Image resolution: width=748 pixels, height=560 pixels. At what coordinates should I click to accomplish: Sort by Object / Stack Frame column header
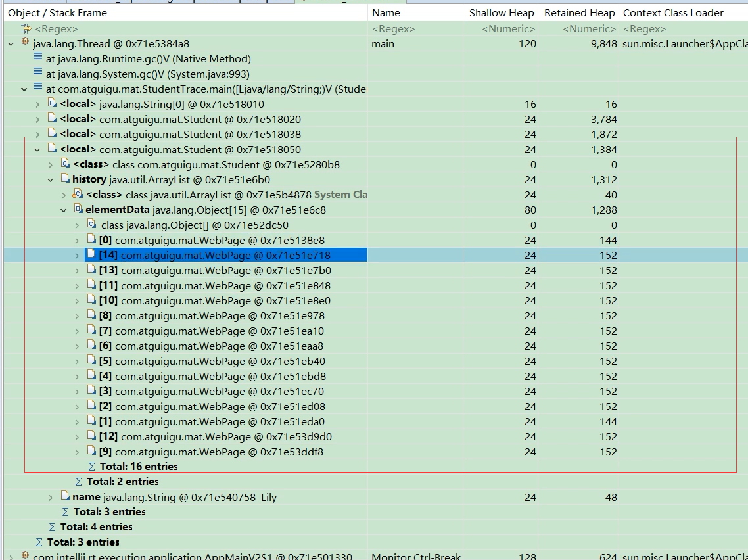(x=185, y=13)
